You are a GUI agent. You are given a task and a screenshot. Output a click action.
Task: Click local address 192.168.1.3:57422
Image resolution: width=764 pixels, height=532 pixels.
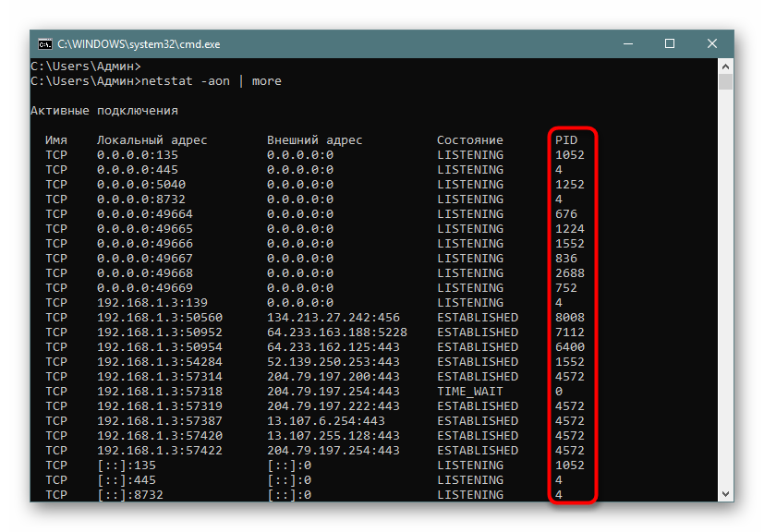click(160, 451)
